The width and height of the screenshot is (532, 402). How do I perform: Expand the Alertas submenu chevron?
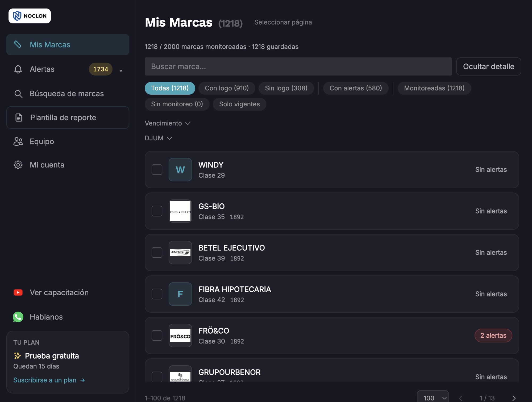[121, 70]
